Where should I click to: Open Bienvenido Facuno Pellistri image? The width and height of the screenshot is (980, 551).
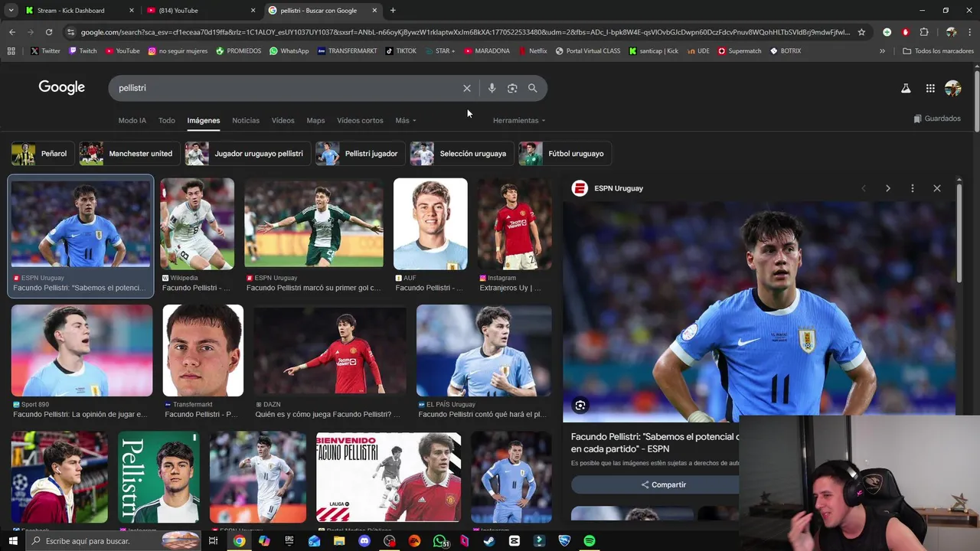point(389,478)
